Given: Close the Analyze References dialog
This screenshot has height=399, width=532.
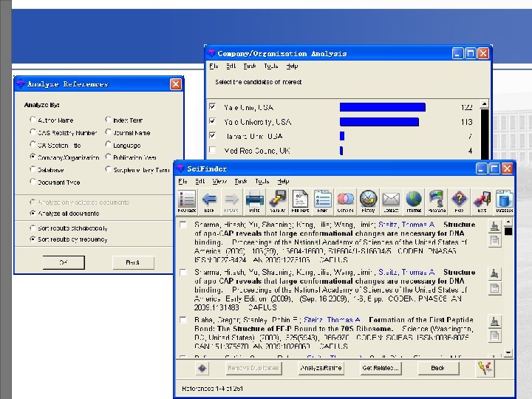Looking at the screenshot, I should [x=176, y=83].
